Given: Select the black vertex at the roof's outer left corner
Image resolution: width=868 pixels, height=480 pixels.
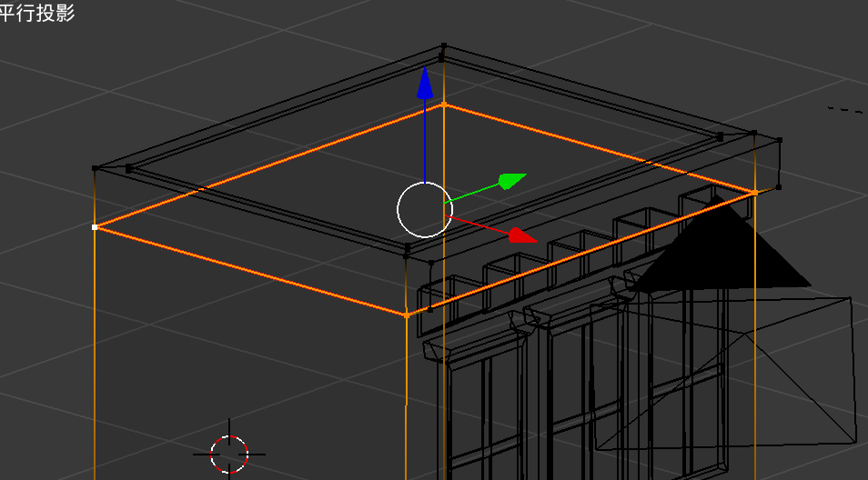Looking at the screenshot, I should (x=95, y=167).
